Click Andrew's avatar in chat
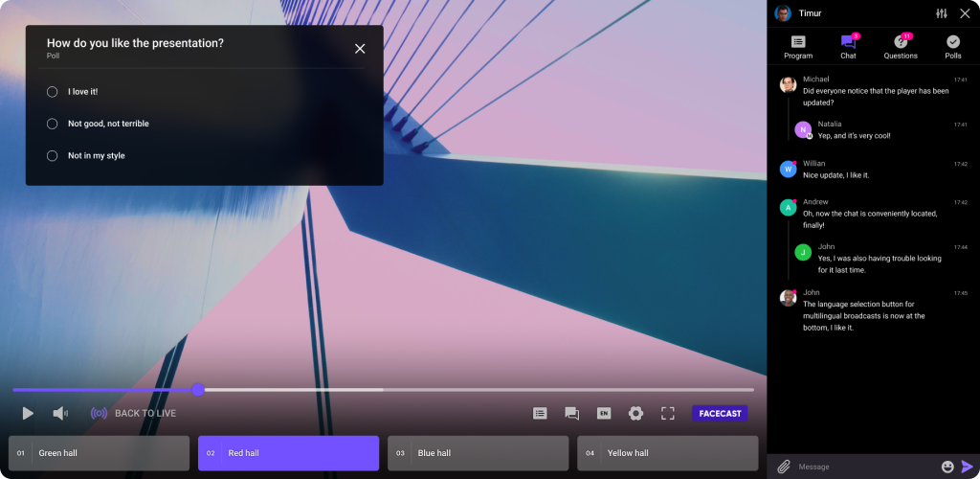The height and width of the screenshot is (479, 980). [x=789, y=207]
